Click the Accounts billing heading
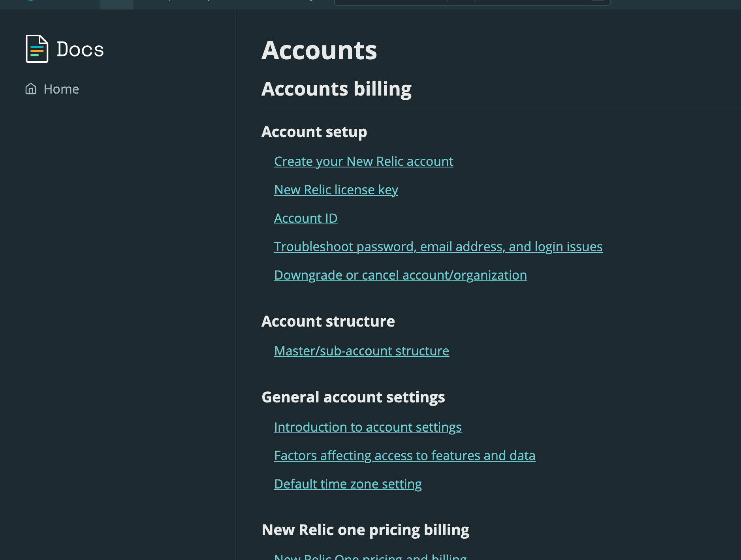 click(336, 89)
